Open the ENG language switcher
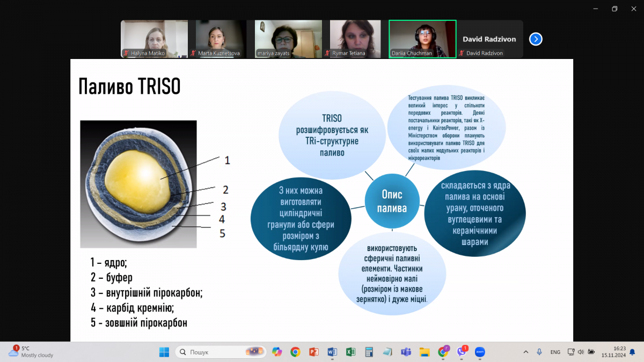 tap(555, 352)
